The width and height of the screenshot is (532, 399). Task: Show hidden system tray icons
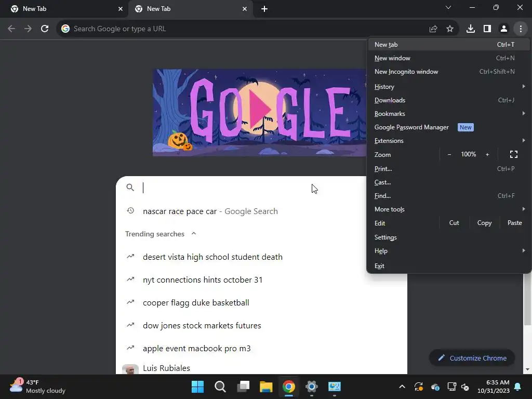point(402,387)
